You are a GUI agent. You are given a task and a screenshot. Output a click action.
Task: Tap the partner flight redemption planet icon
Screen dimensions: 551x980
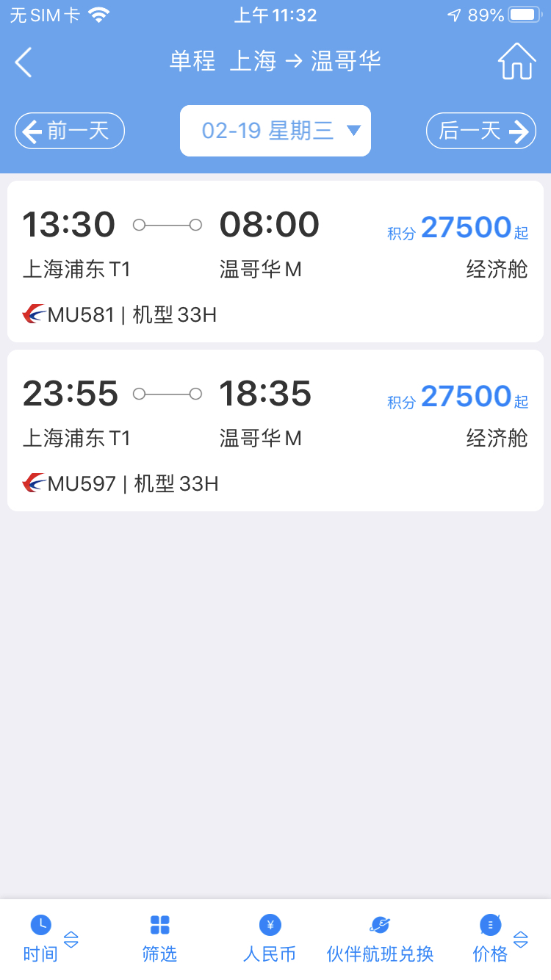(380, 924)
